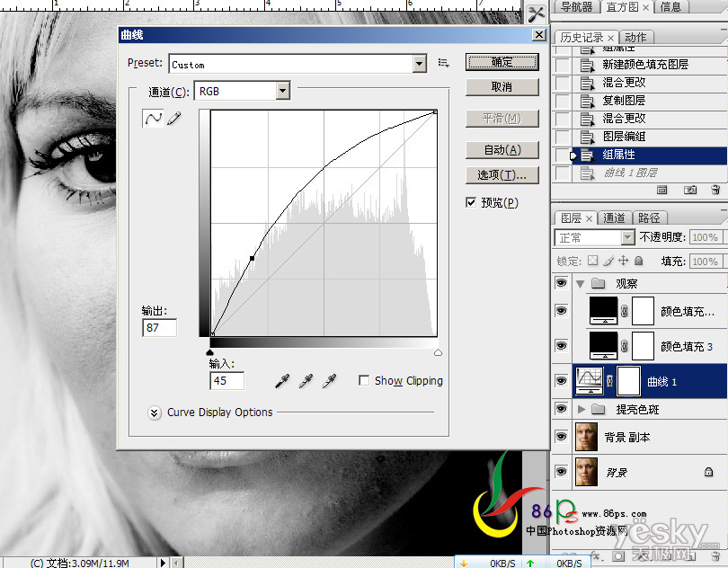This screenshot has width=728, height=568.
Task: Enable the Show Clipping checkbox
Action: tap(364, 380)
